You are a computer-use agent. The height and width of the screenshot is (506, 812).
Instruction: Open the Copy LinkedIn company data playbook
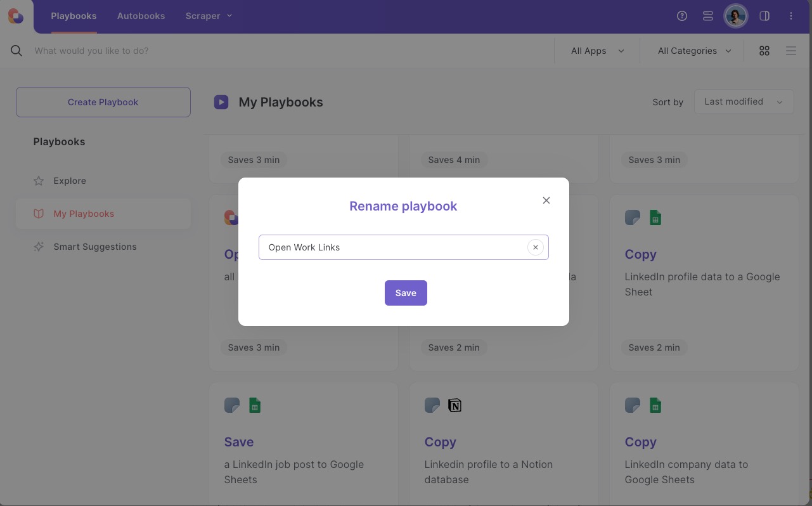[x=704, y=444]
